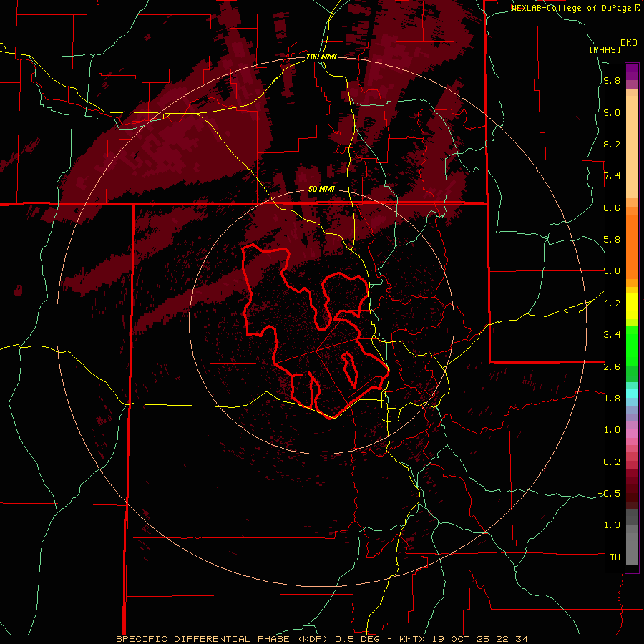
Task: Pick the pink segment of the color bar
Action: (632, 434)
